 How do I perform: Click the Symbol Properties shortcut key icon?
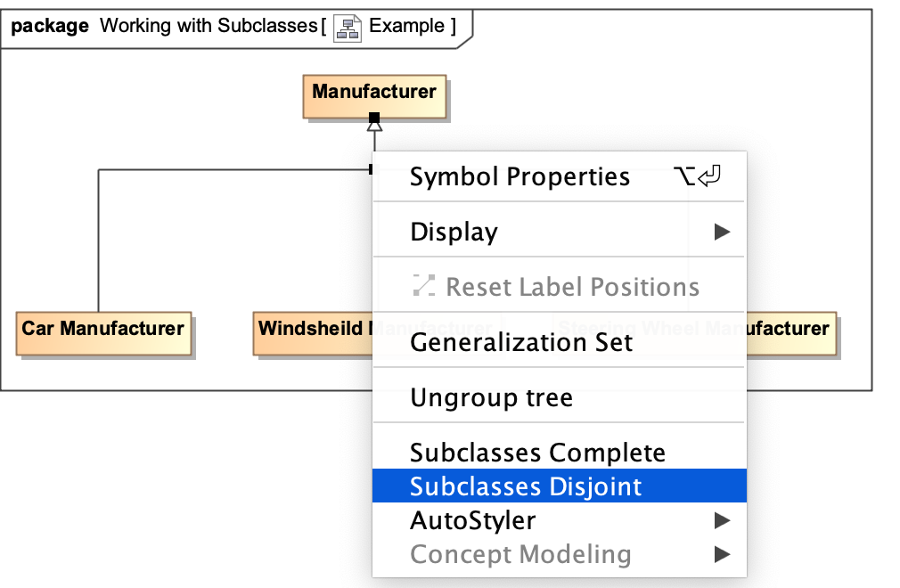(x=698, y=177)
